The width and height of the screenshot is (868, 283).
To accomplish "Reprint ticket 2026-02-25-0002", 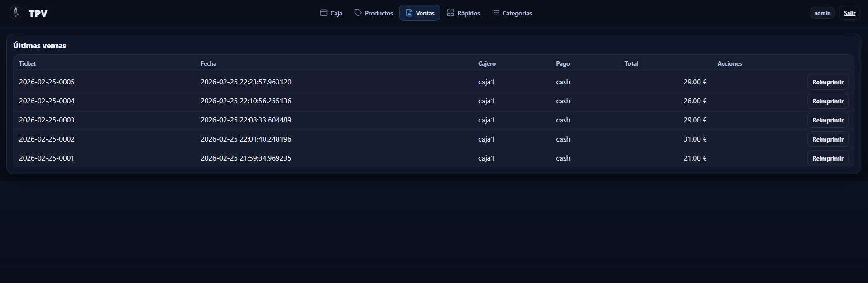I will (x=828, y=139).
